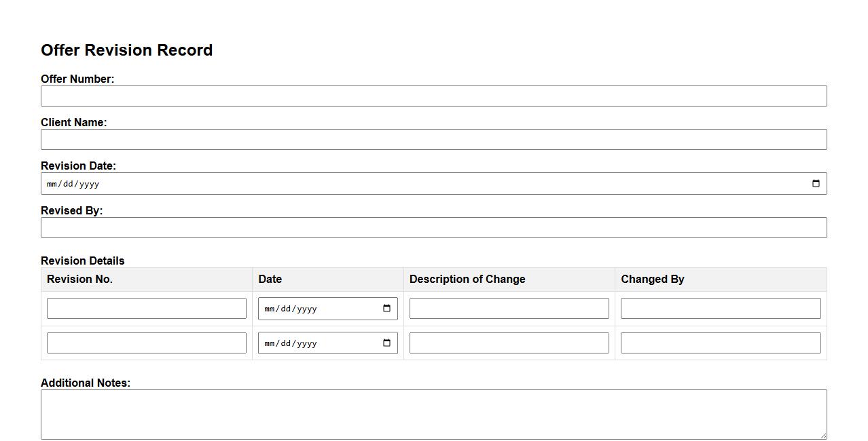Screen dimensions: 868x441
Task: Select the Revised By input field
Action: (433, 227)
